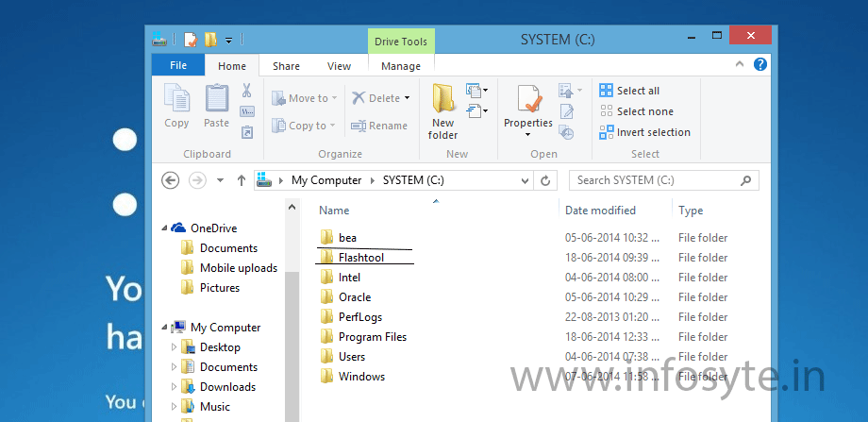Click the History clock icon
This screenshot has width=868, height=422.
(x=566, y=132)
